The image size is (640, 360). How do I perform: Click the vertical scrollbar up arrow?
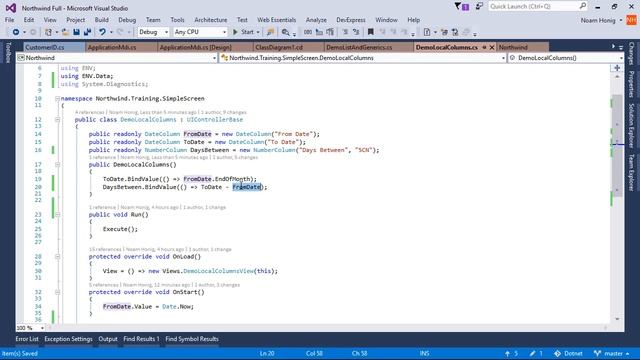coord(617,77)
